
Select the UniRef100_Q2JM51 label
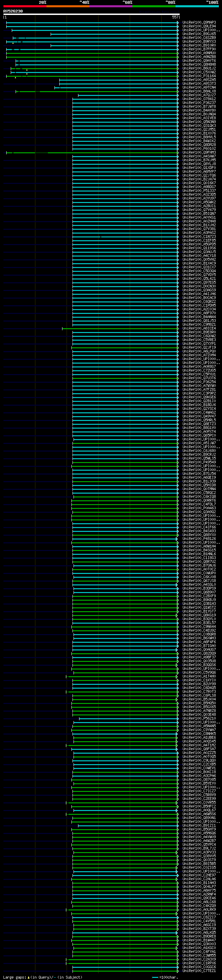tap(199, 129)
